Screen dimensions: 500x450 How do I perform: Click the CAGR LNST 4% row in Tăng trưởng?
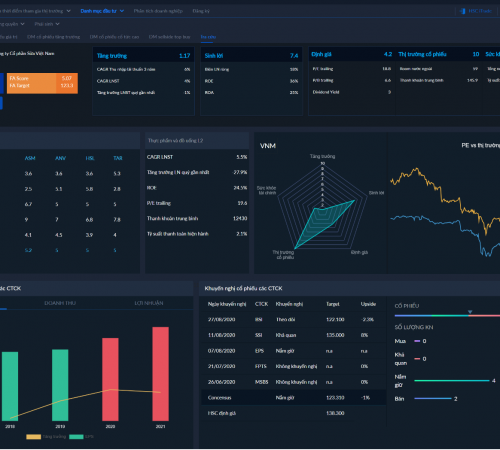click(x=143, y=81)
